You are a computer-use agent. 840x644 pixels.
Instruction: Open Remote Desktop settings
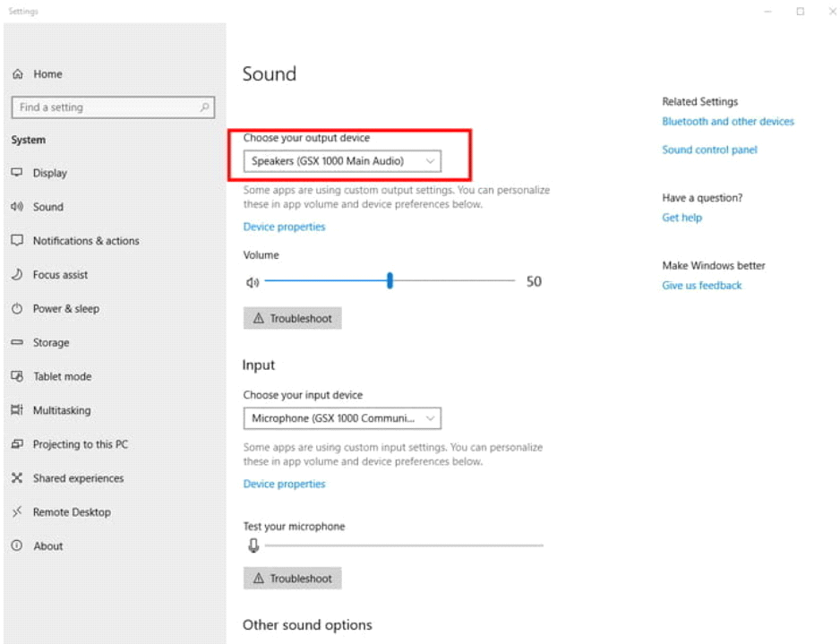tap(71, 511)
